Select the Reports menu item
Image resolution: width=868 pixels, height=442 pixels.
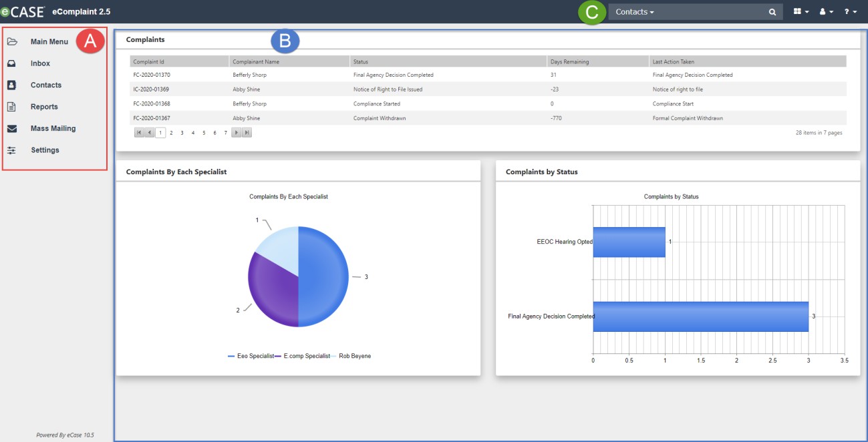point(44,107)
